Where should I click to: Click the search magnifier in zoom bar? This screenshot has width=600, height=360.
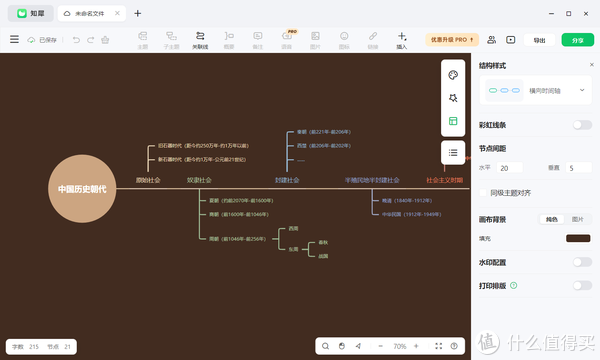[x=325, y=346]
